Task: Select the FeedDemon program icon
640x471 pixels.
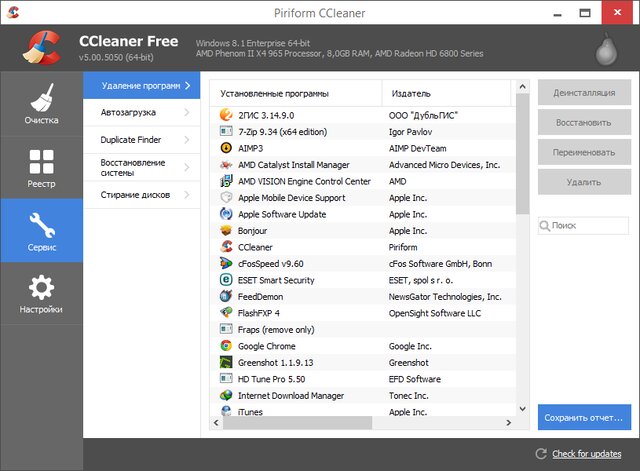Action: 226,296
